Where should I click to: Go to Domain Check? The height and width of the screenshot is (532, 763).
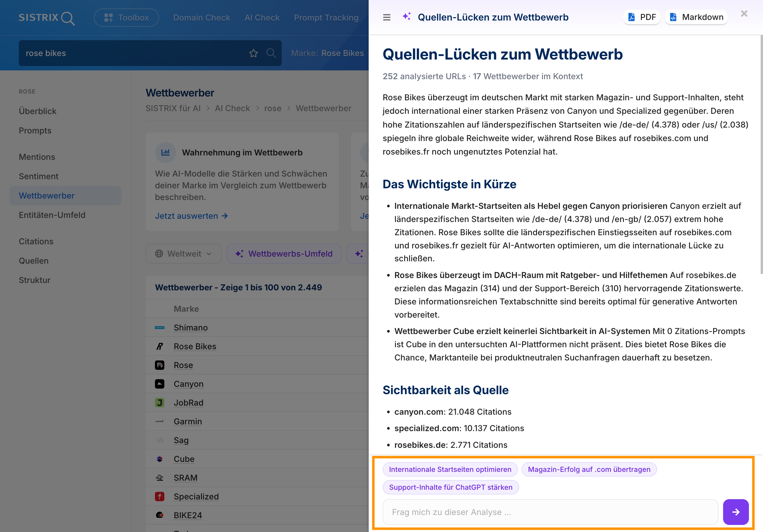(201, 18)
